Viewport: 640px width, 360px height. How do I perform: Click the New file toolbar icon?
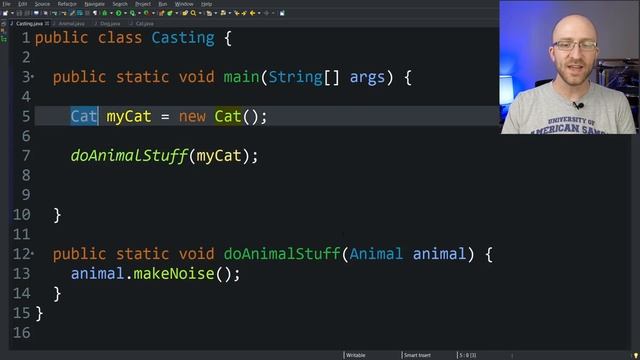pyautogui.click(x=5, y=13)
